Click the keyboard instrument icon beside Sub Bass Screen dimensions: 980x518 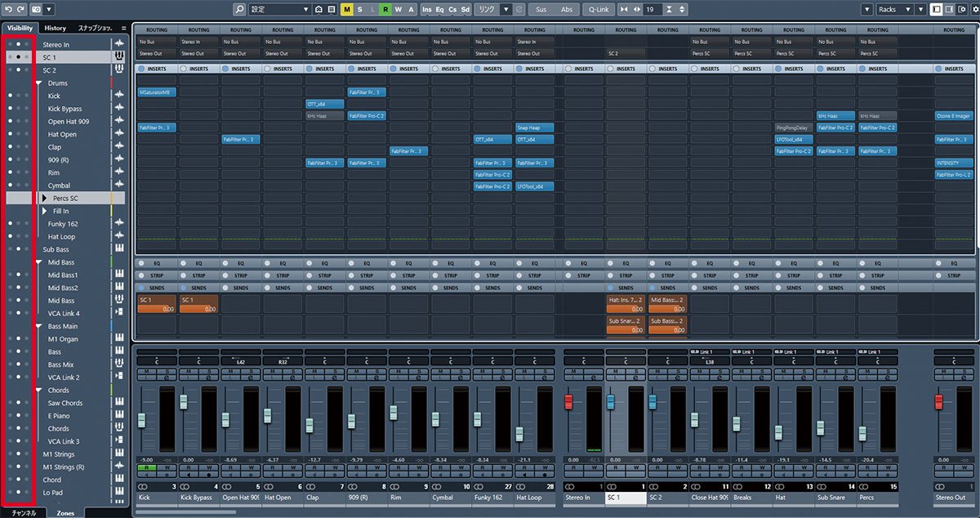(118, 249)
